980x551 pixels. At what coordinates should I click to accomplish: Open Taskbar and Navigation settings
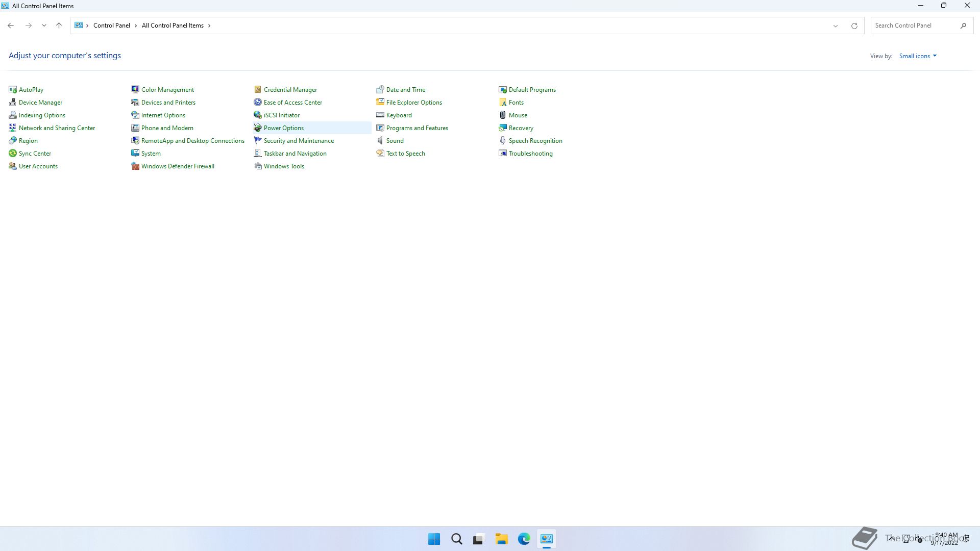(x=295, y=154)
